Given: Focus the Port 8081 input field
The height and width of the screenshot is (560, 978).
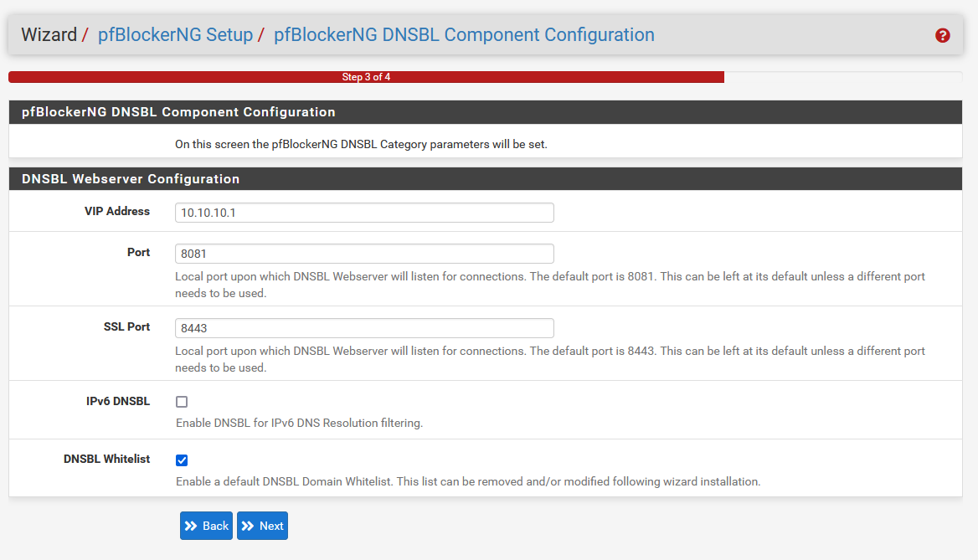Looking at the screenshot, I should (x=364, y=254).
